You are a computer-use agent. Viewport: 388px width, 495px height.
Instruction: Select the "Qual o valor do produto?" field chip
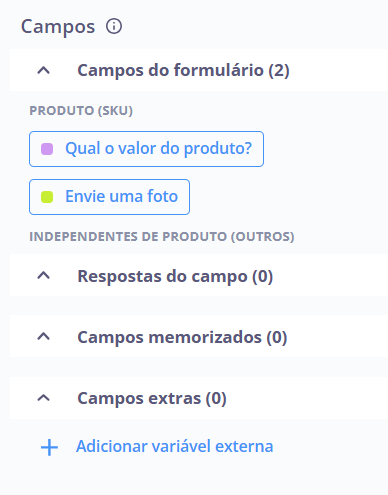[x=146, y=149]
